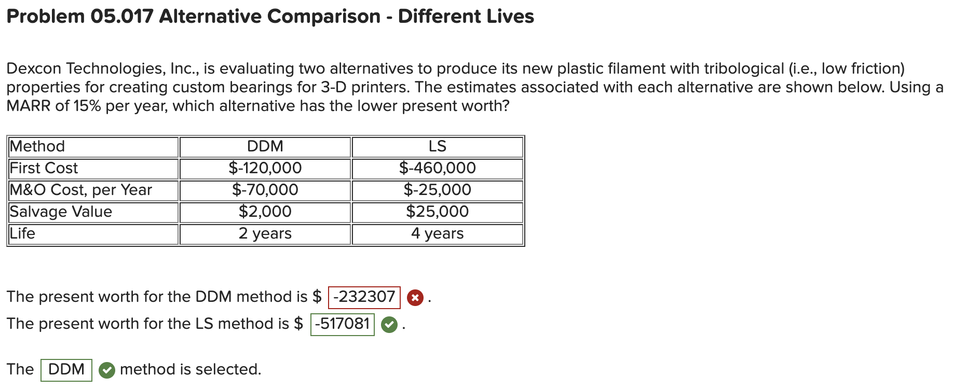Click the Problem 05.017 title
This screenshot has height=389, width=980.
coord(270,16)
